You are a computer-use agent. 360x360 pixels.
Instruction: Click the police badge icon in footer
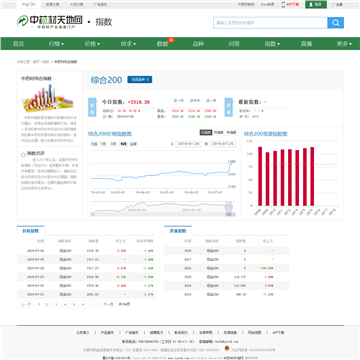pyautogui.click(x=227, y=349)
